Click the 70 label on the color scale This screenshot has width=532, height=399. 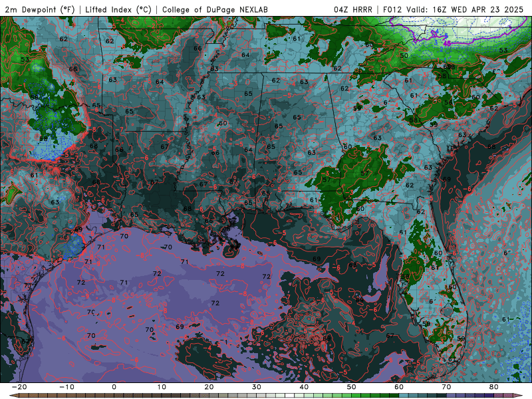coord(446,387)
